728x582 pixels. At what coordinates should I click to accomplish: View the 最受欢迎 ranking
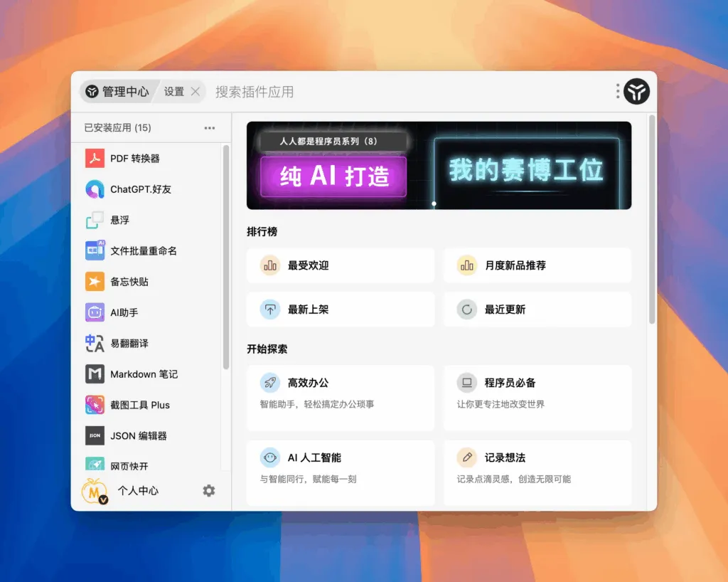[x=340, y=265]
